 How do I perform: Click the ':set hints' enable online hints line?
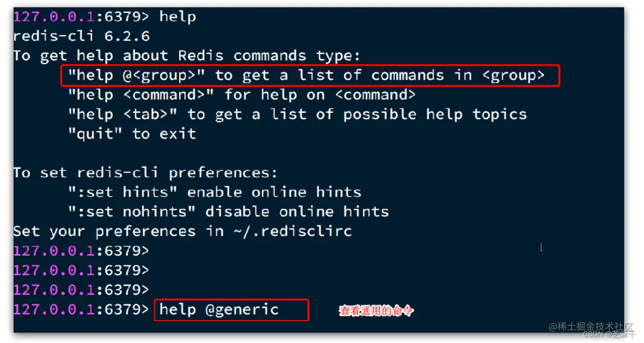[215, 192]
